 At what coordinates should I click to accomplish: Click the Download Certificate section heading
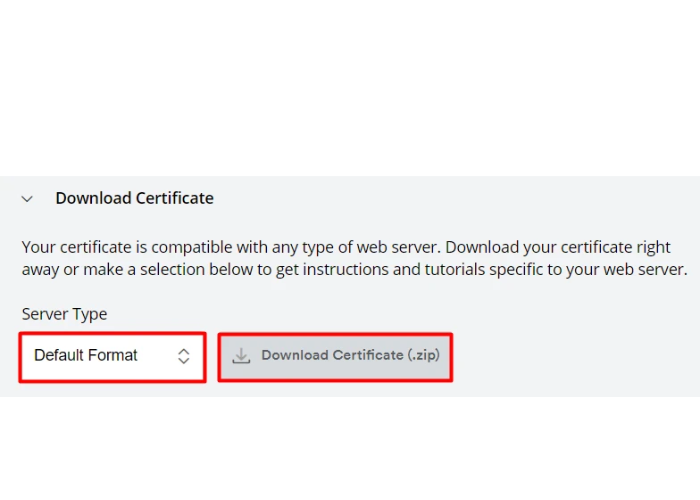pos(134,198)
